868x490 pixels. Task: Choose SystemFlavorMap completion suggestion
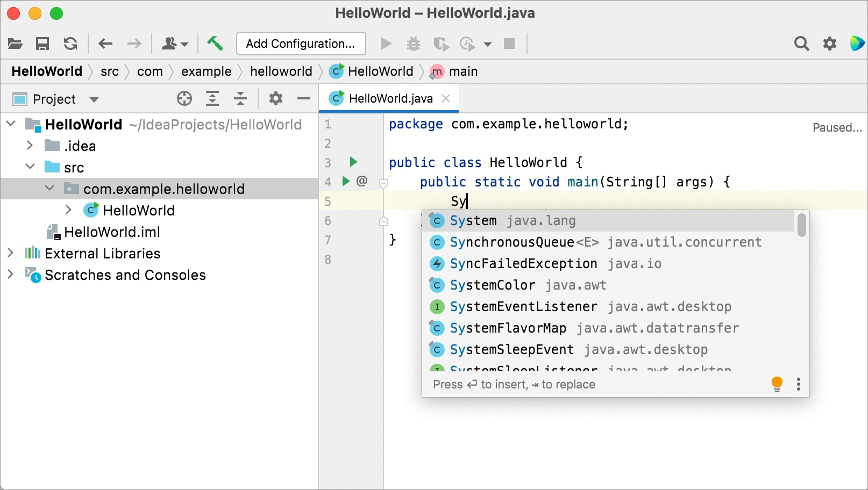point(608,328)
